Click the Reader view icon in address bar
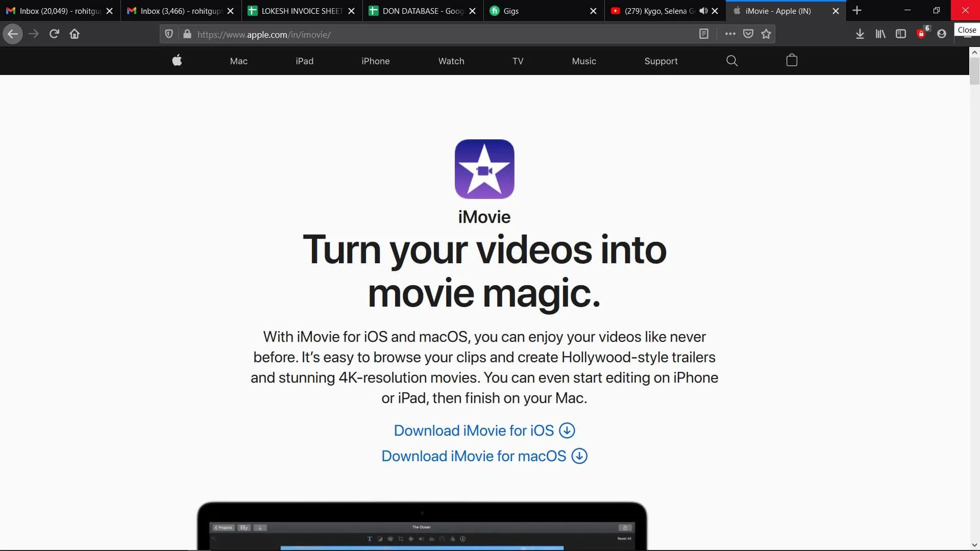 (704, 34)
